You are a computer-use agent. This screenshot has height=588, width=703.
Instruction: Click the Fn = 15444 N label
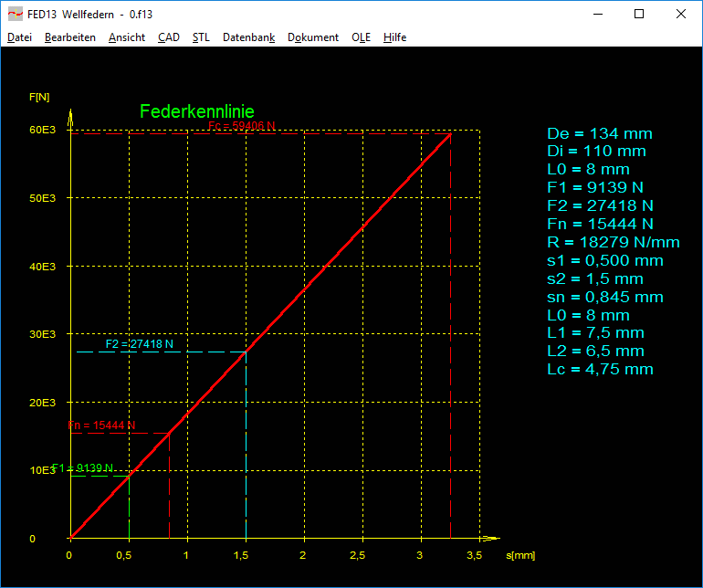102,425
